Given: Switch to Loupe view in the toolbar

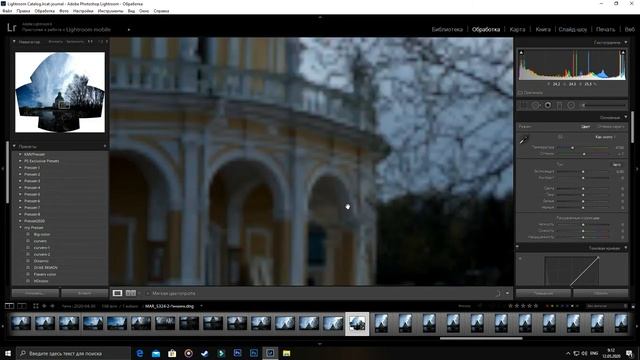Looking at the screenshot, I should click(117, 293).
